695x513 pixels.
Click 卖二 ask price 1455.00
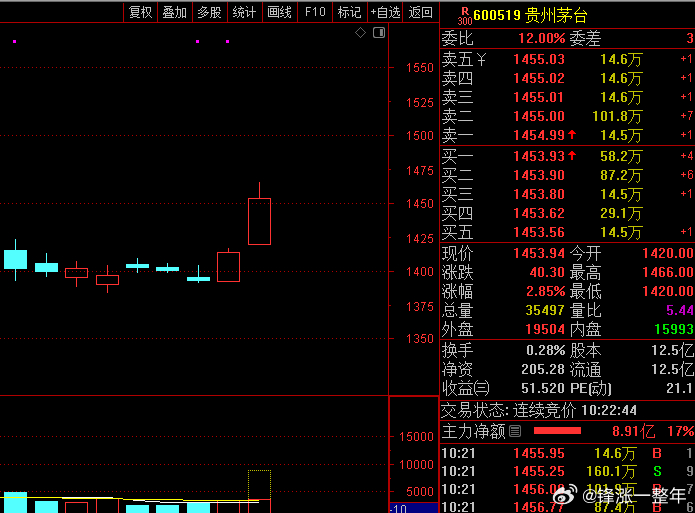pos(539,116)
